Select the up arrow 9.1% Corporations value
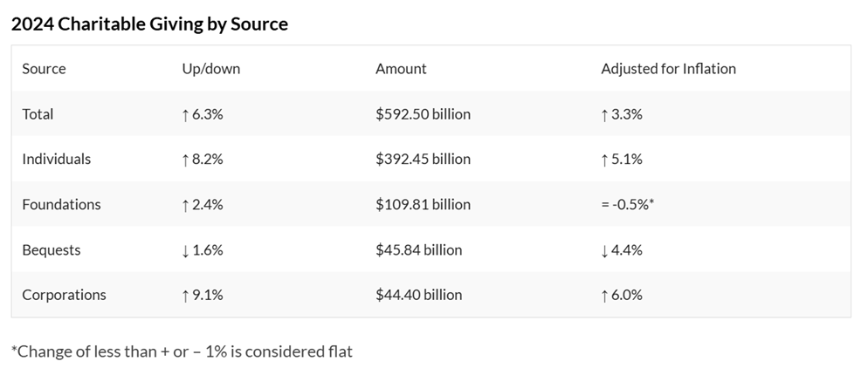 (202, 296)
